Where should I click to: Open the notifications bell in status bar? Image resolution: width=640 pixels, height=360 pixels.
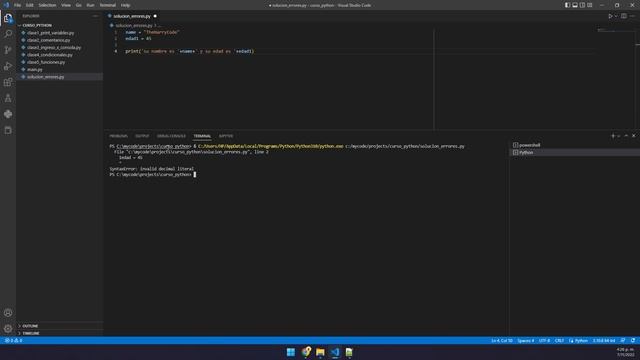633,340
